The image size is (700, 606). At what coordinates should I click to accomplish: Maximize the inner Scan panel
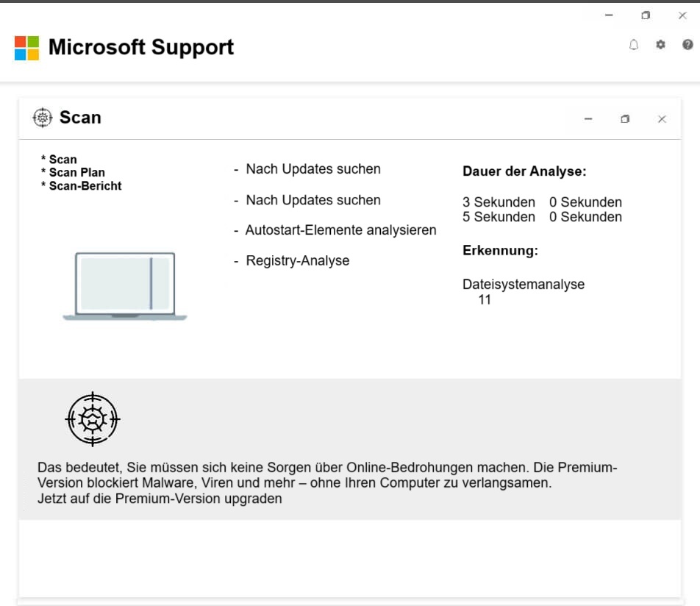[625, 119]
